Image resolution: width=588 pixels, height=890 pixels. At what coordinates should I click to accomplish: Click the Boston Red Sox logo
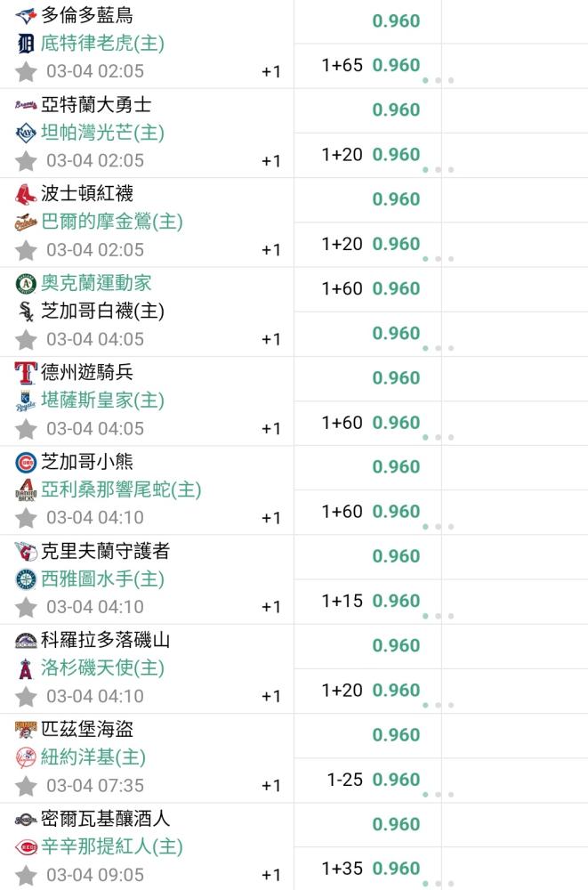coord(26,194)
